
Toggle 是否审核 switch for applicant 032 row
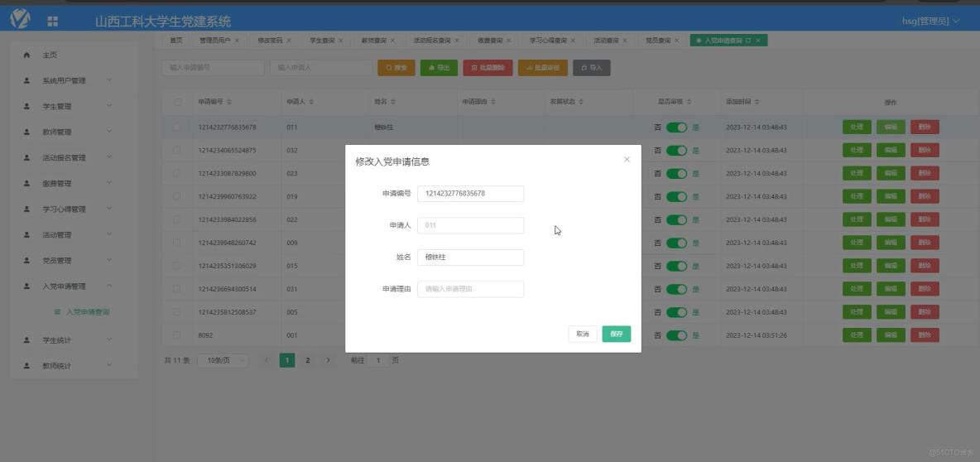point(676,151)
